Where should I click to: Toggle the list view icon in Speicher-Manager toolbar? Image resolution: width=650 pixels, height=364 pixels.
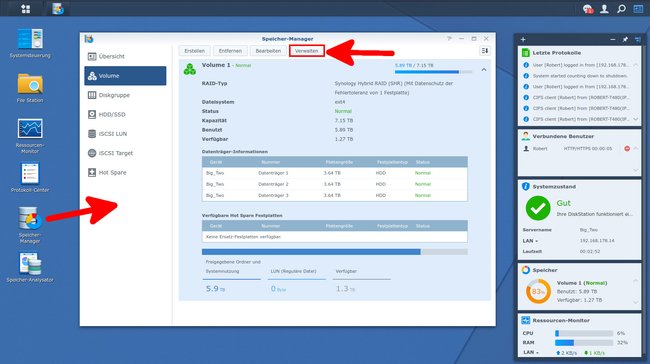485,51
